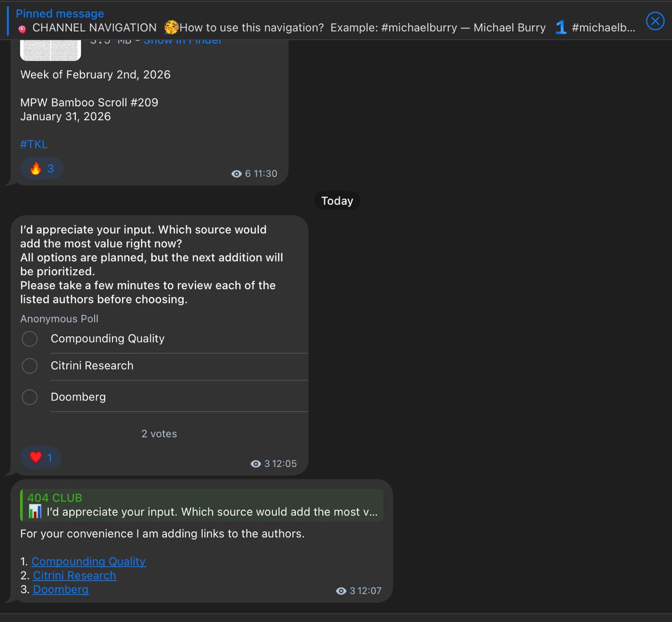Click the 2 votes count
672x622 pixels.
click(x=159, y=434)
